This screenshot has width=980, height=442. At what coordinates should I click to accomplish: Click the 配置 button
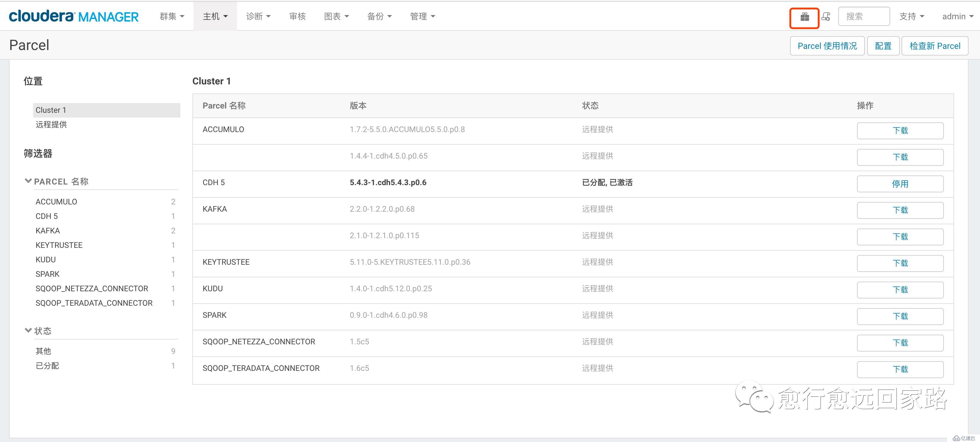tap(883, 46)
